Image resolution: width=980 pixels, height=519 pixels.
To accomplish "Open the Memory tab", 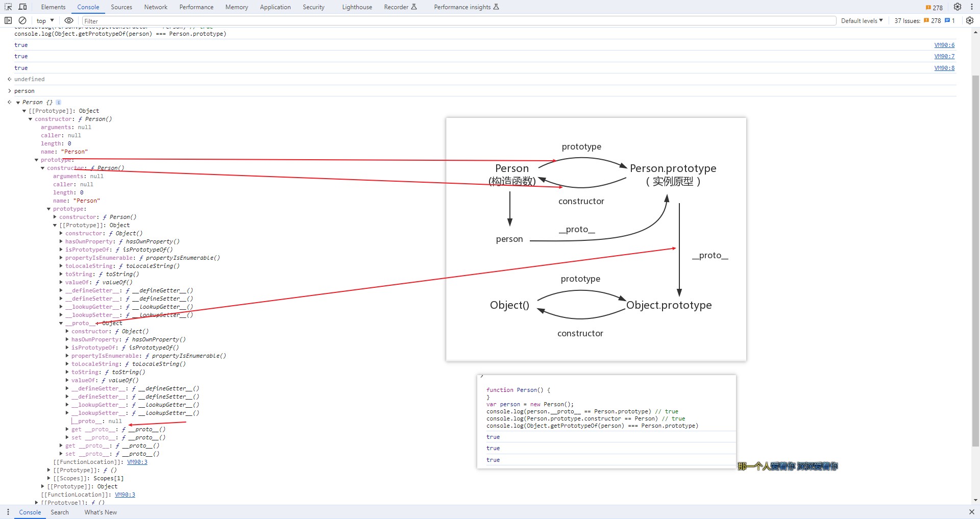I will (237, 7).
